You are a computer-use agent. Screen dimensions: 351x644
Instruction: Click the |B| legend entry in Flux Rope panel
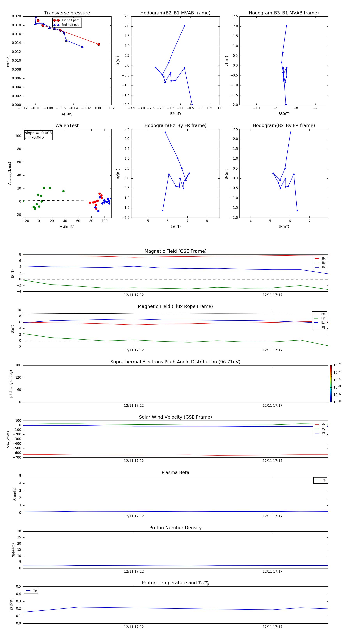coord(320,327)
